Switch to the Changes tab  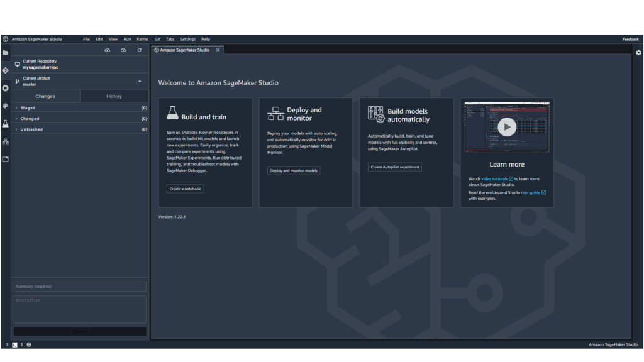(x=45, y=96)
